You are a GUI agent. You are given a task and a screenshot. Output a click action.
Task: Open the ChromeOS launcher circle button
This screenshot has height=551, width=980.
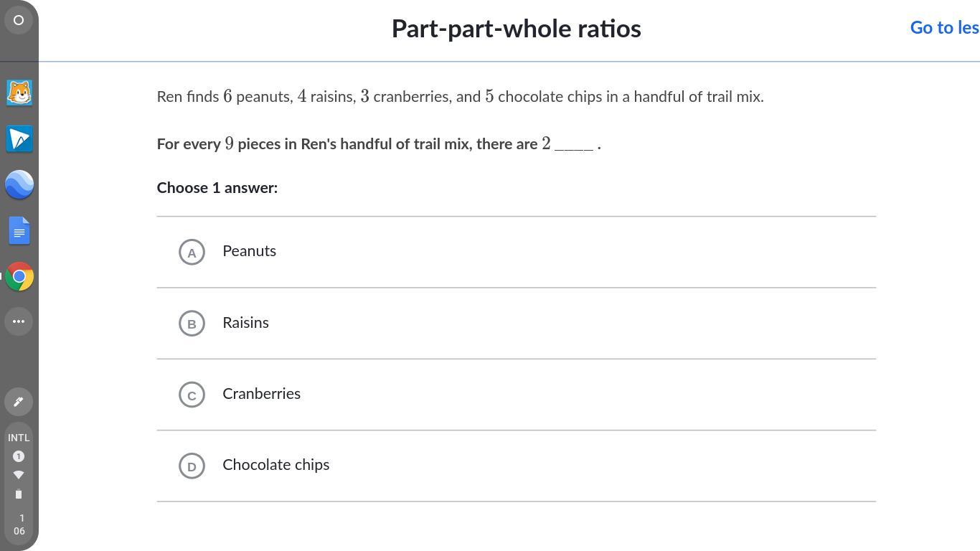[19, 20]
